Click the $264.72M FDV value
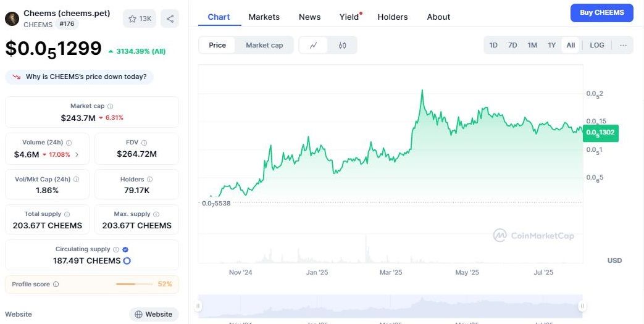644x324 pixels. click(137, 154)
